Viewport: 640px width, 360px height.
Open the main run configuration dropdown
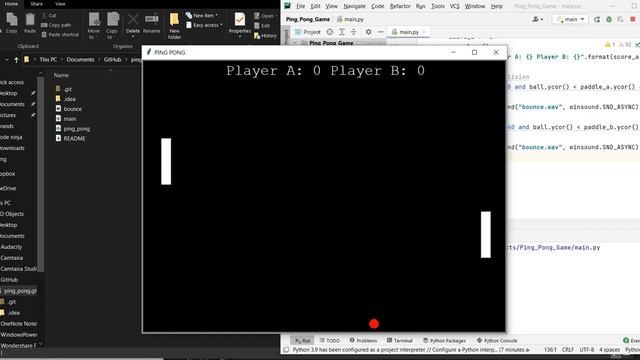571,19
